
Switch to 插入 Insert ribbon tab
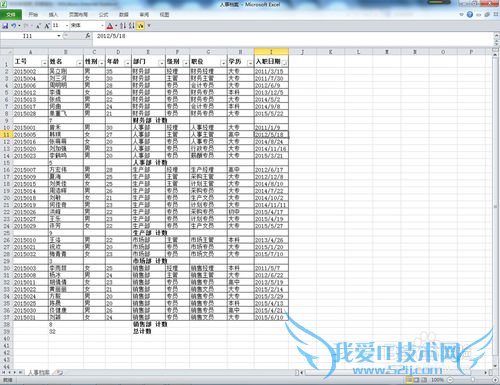click(53, 14)
